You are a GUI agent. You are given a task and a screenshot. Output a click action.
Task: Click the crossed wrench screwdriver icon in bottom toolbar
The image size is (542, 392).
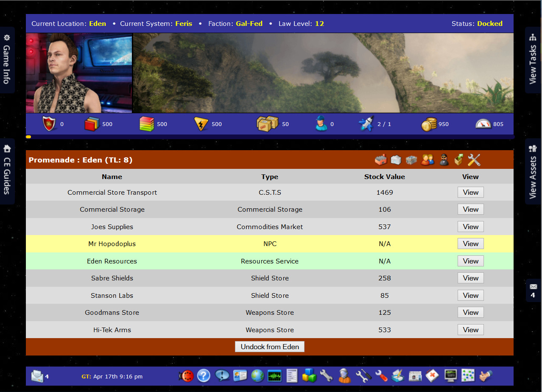coord(363,375)
